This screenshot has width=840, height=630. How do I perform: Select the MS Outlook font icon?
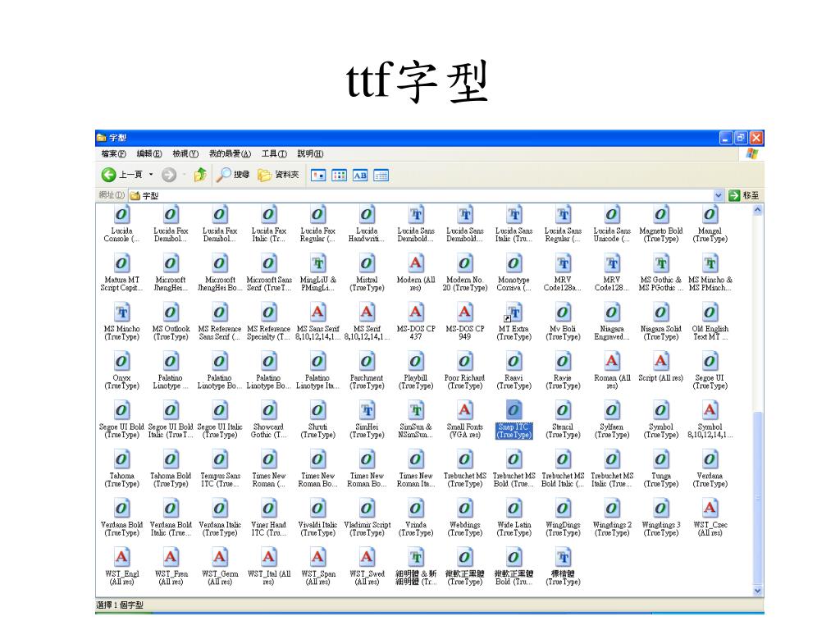[x=171, y=313]
